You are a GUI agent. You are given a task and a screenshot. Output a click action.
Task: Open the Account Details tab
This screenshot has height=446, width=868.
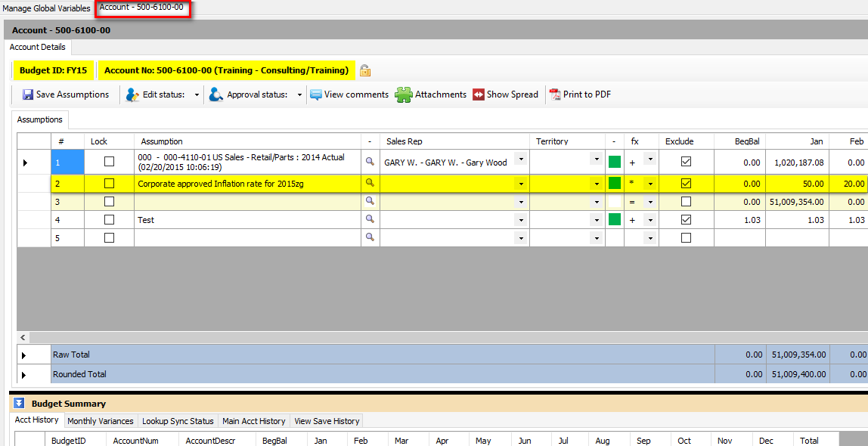(38, 47)
